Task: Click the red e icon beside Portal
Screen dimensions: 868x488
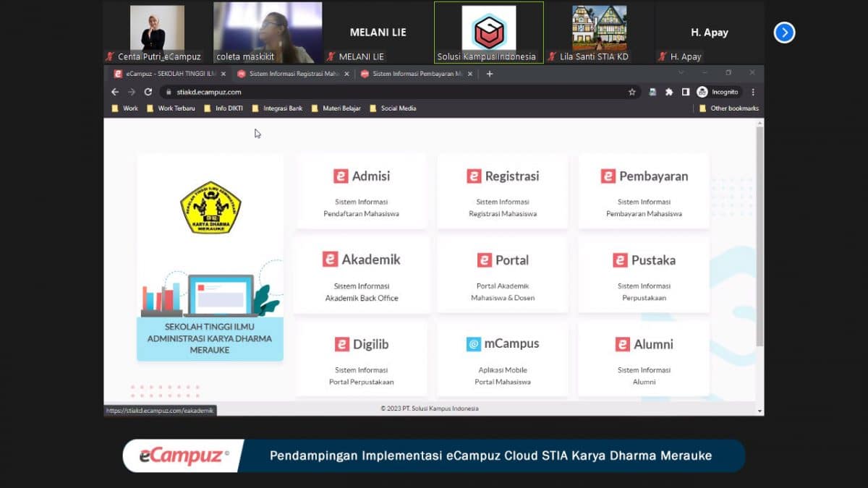Action: [484, 260]
